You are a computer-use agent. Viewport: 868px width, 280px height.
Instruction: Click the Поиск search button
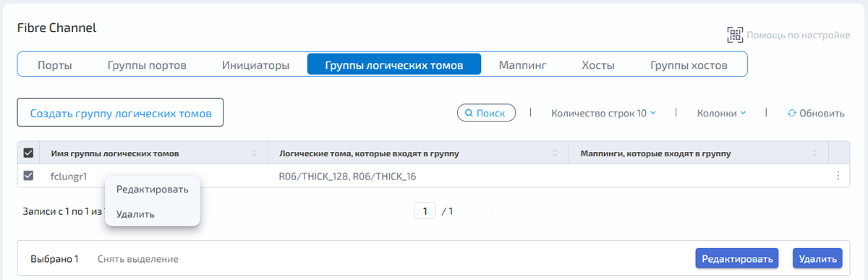pos(486,113)
